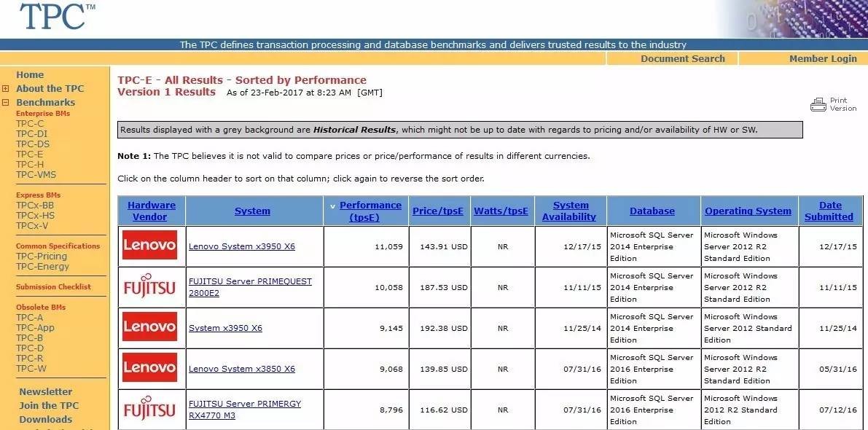Sort by Operating System header
The image size is (868, 430).
[x=748, y=211]
